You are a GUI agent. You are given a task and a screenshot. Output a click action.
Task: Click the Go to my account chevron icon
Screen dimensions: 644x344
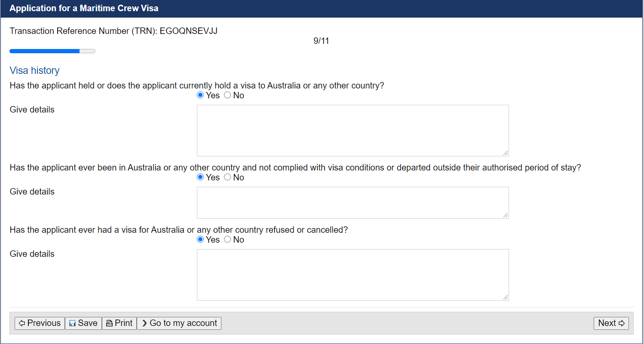(x=144, y=323)
